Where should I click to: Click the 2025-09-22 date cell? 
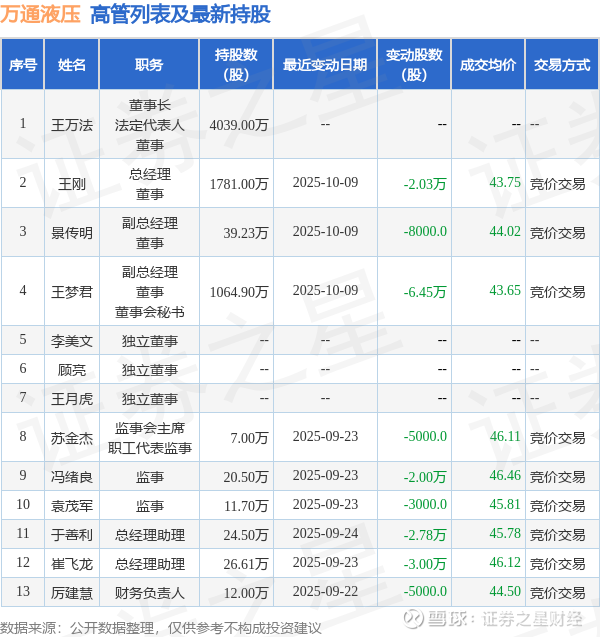[x=325, y=591]
